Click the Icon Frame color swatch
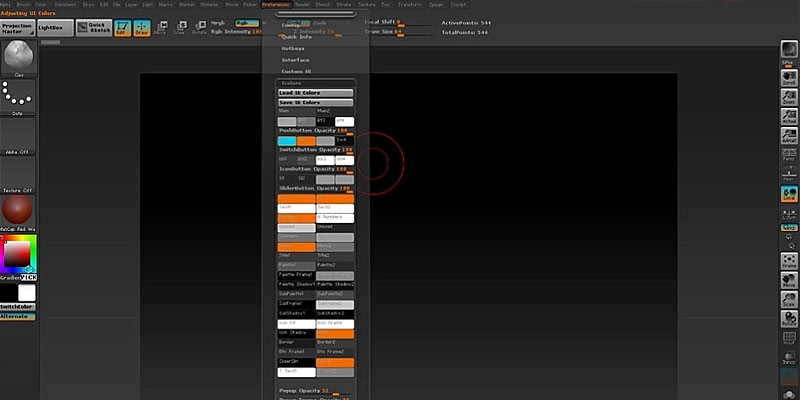800x400 pixels. [x=335, y=324]
